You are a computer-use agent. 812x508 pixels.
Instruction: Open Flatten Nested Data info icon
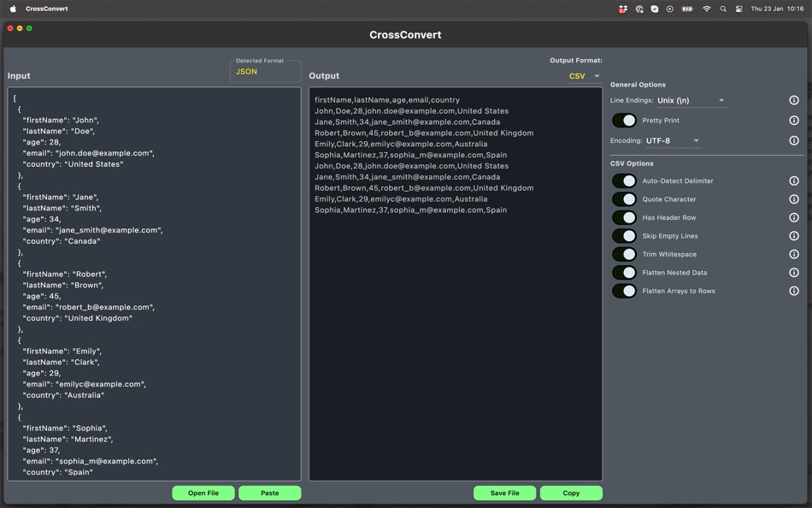tap(793, 273)
